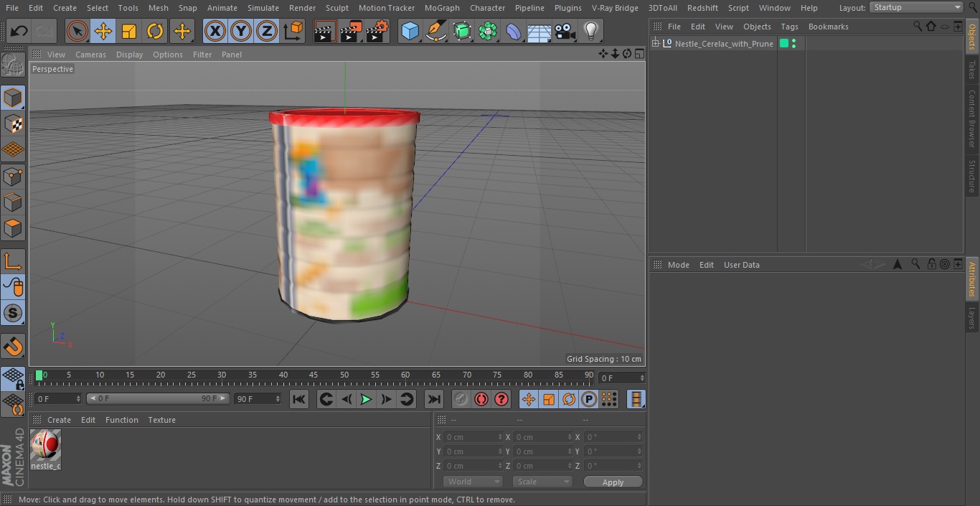Click Render View clapperboard icon

pos(325,31)
